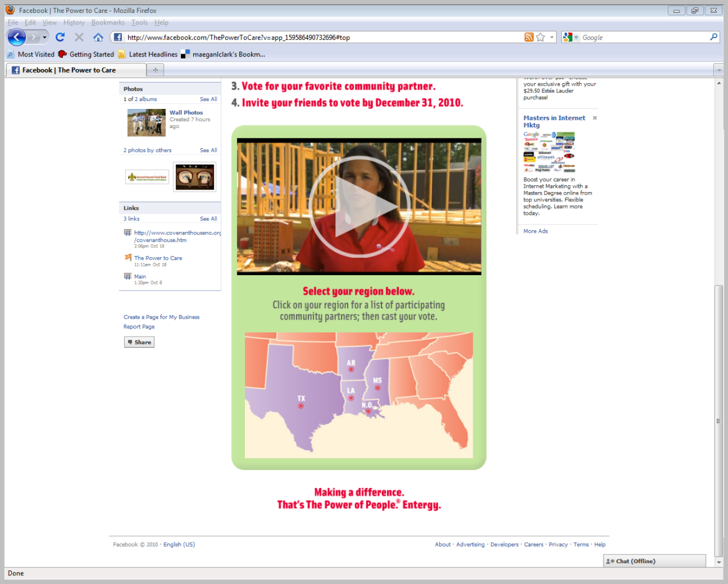Open the Careers footer link
The image size is (728, 584).
tap(534, 545)
